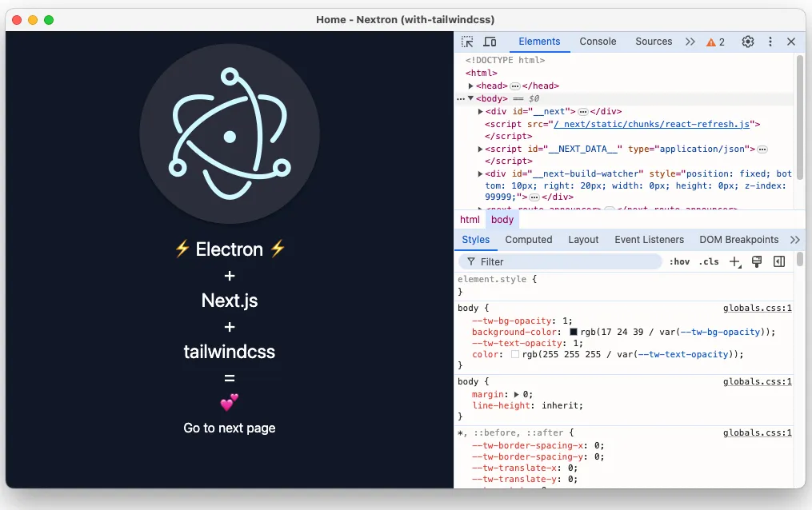Click the new style rule plus icon
Image resolution: width=812 pixels, height=510 pixels.
click(735, 261)
